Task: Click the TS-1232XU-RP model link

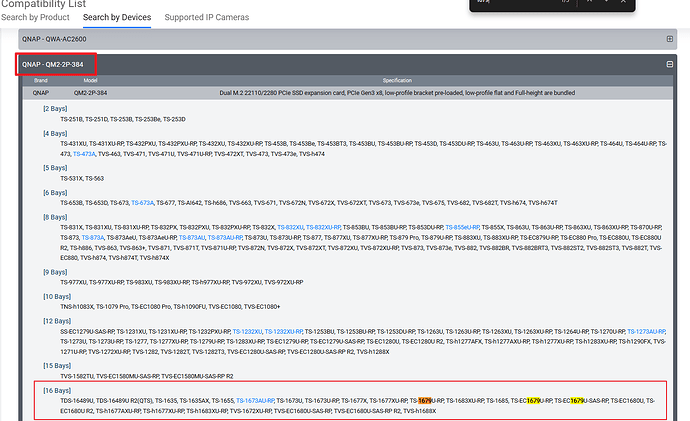Action: (x=289, y=331)
